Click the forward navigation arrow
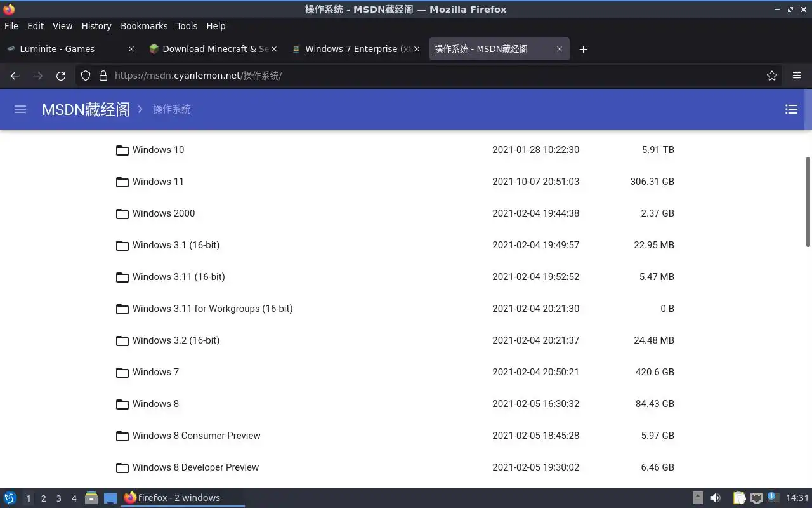 [38, 76]
